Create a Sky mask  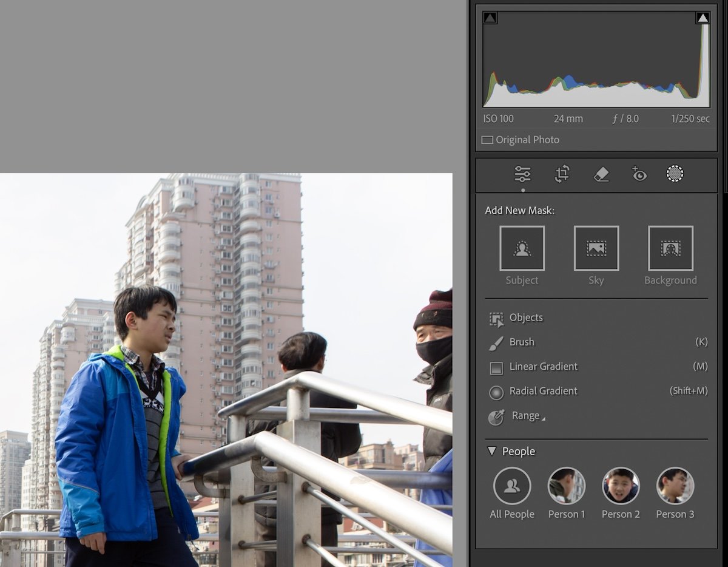(x=596, y=248)
